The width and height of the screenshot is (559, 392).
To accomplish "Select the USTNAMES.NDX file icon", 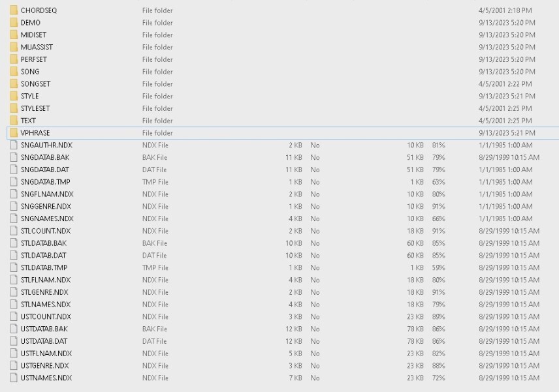I will tap(14, 378).
